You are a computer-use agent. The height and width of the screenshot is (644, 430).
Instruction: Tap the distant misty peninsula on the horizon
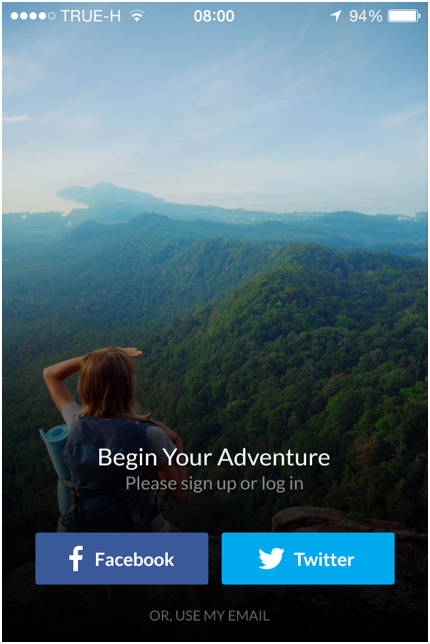[107, 195]
